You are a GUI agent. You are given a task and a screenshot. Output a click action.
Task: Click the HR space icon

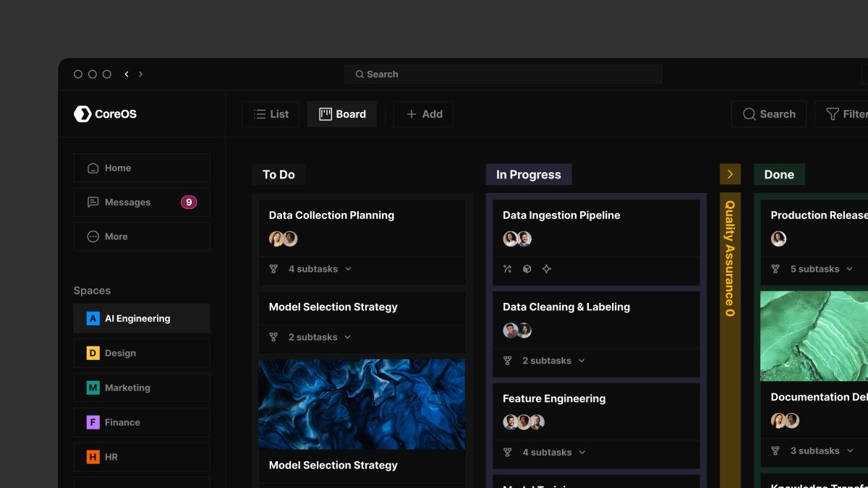coord(92,457)
